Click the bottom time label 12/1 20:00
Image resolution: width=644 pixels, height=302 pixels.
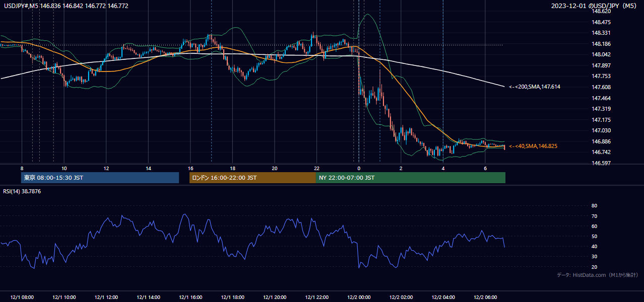pos(275,297)
